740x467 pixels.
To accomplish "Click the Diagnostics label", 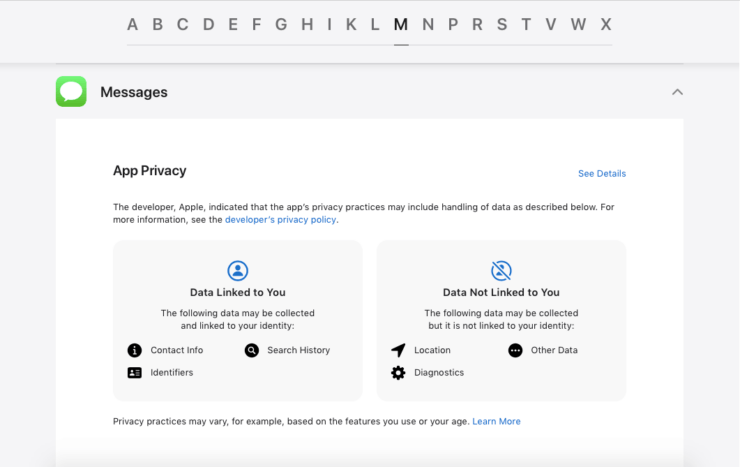I will (439, 373).
